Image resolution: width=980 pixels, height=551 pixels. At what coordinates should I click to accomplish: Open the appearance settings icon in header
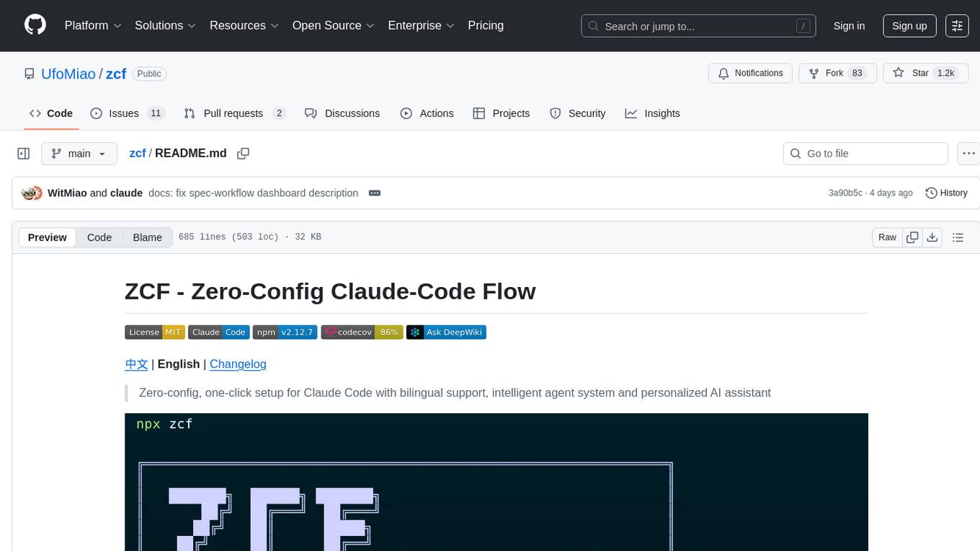point(957,26)
